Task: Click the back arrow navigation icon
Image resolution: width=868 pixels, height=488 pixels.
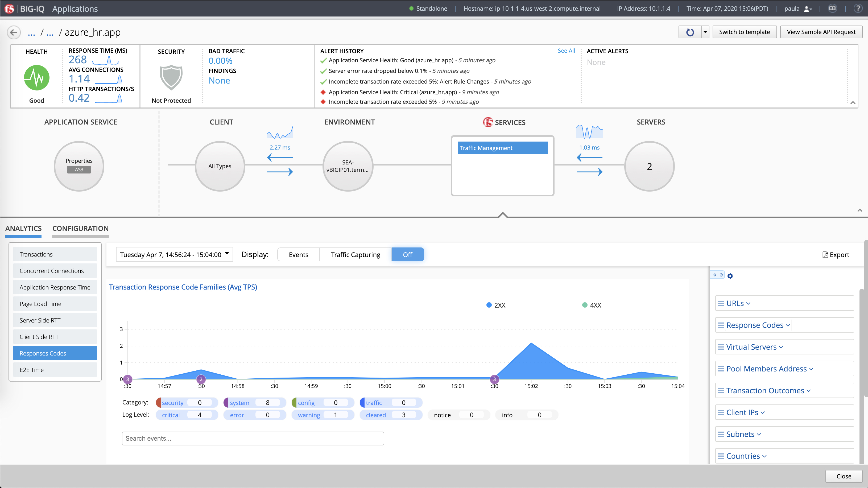Action: click(14, 32)
